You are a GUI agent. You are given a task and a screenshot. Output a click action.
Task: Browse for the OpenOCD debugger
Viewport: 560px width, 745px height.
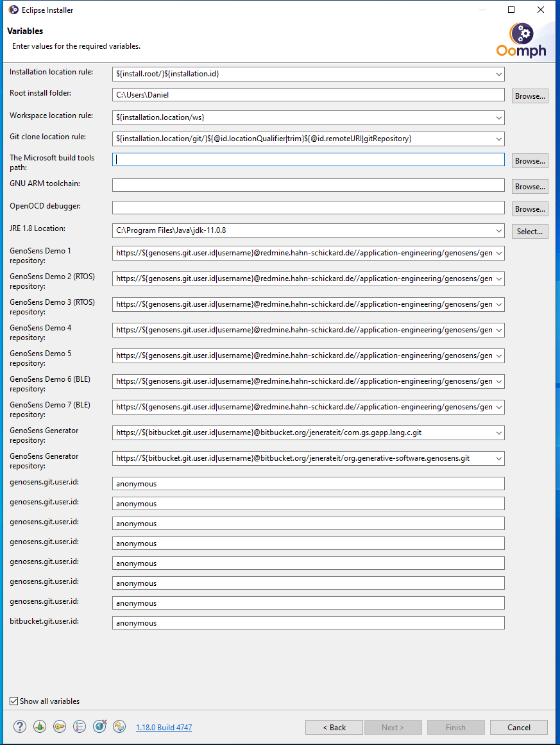pyautogui.click(x=530, y=209)
